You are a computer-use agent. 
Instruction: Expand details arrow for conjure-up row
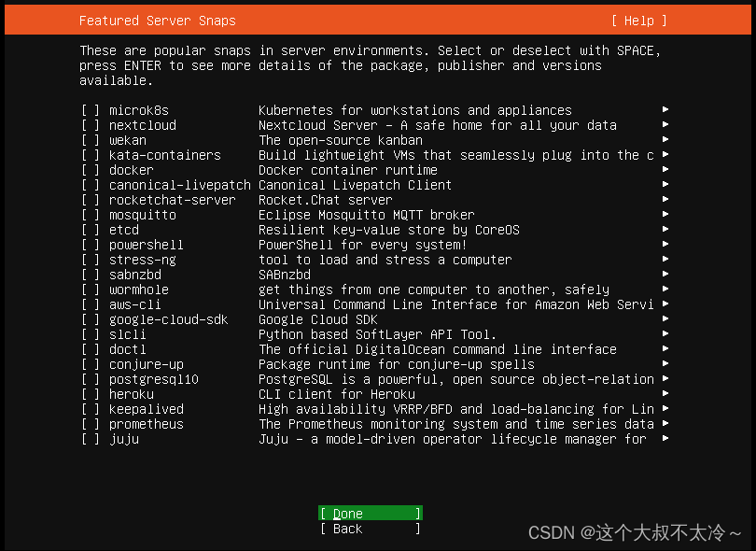click(665, 364)
